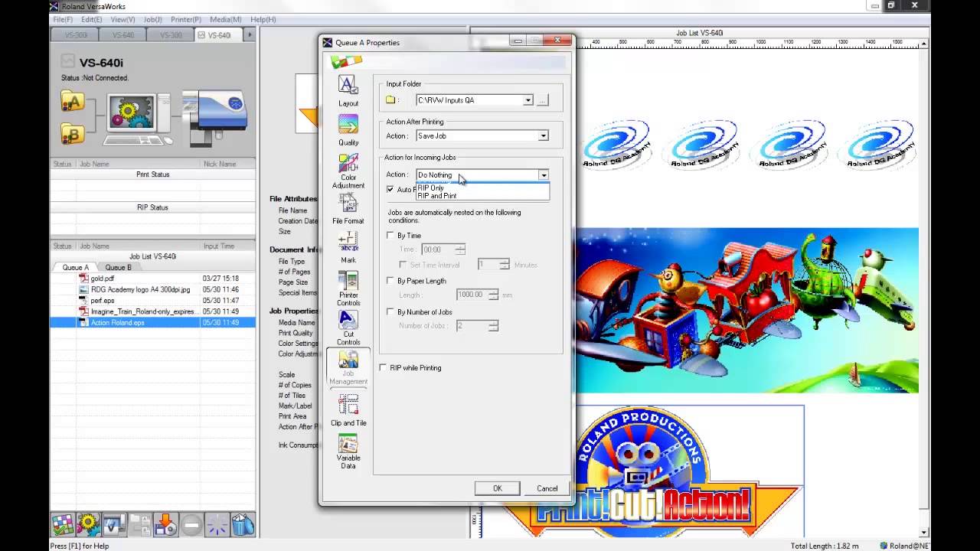980x551 pixels.
Task: Open the Help(H) menu
Action: tap(263, 19)
